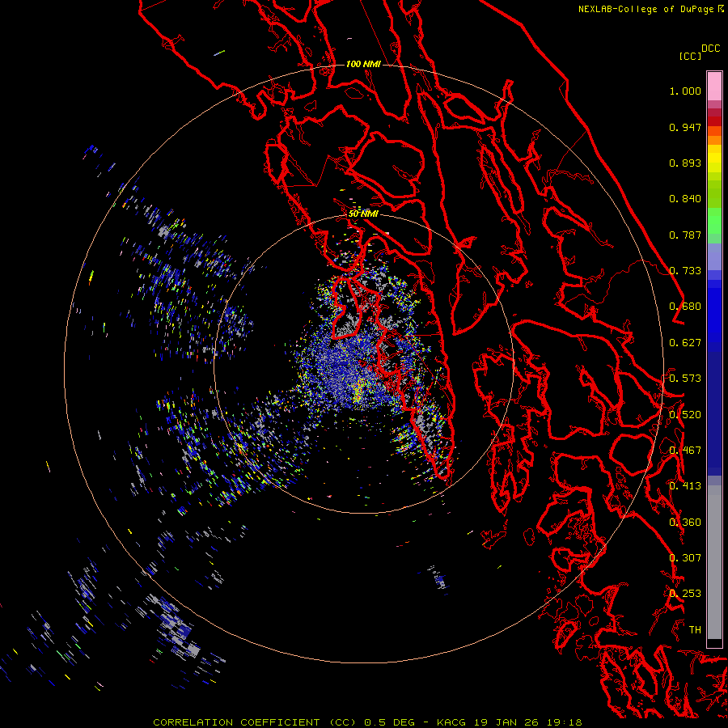
Task: Click the 0.573 scale value
Action: click(x=685, y=379)
